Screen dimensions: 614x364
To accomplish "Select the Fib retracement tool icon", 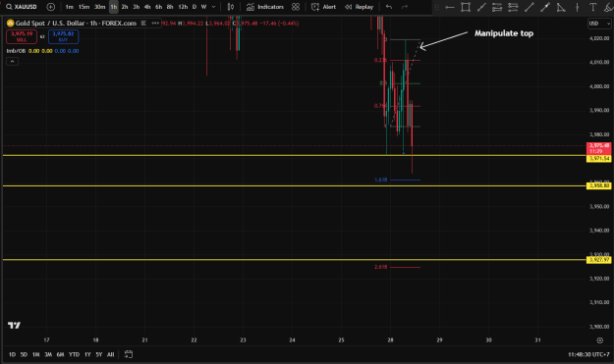I will (x=497, y=7).
